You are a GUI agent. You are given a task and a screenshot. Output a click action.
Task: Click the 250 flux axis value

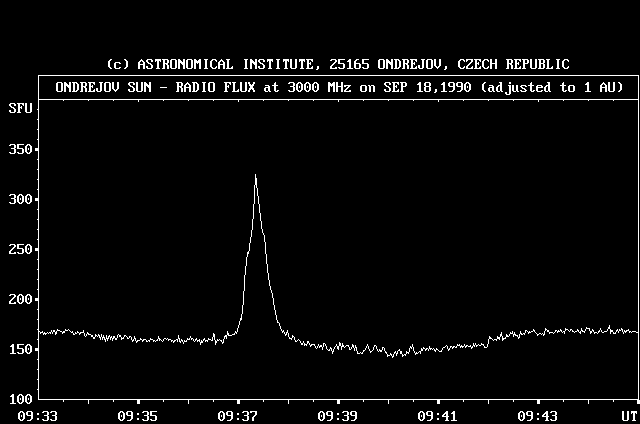[19, 250]
